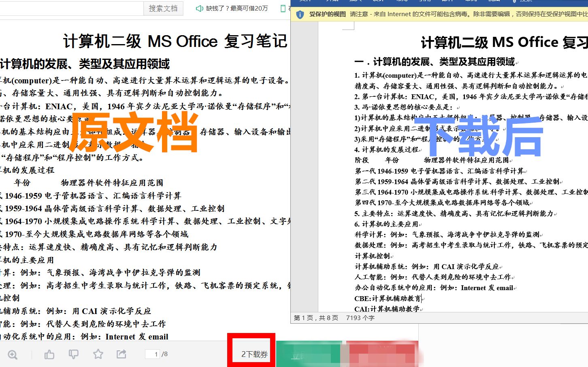
Task: Click the 1. 计算机(computer) line in Word
Action: [471, 75]
